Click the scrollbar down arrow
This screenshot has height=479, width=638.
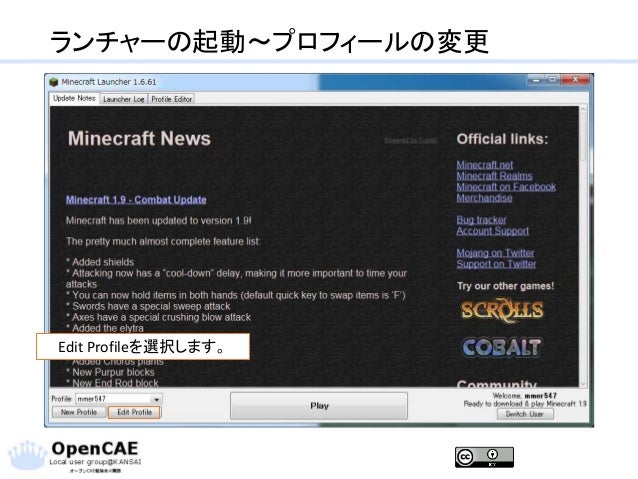(x=583, y=383)
